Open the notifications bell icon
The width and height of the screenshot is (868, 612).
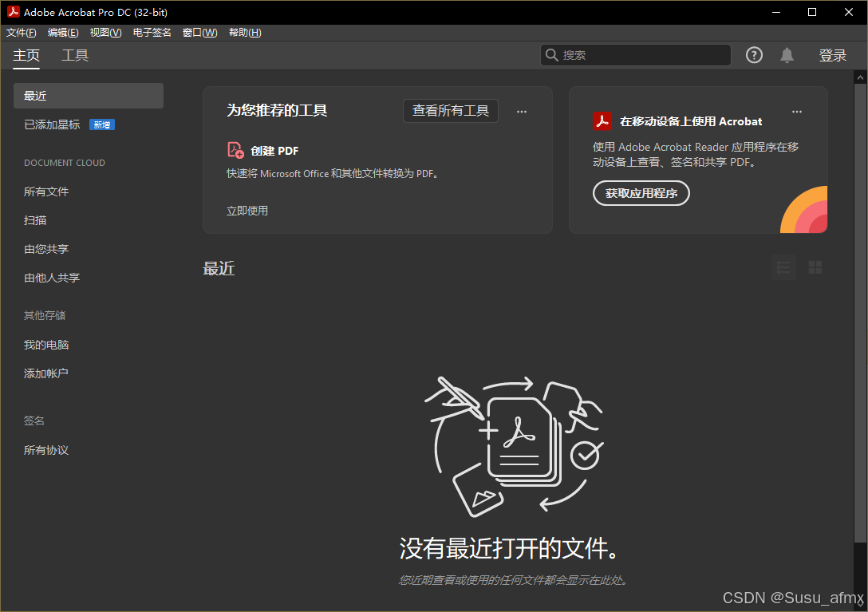787,55
